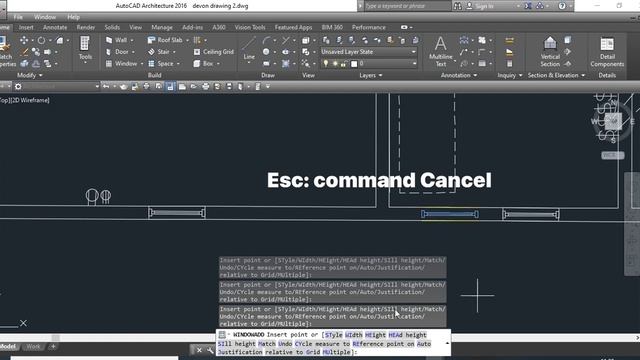This screenshot has width=640, height=360.
Task: Switch to the Manage ribbon tab
Action: [x=162, y=27]
